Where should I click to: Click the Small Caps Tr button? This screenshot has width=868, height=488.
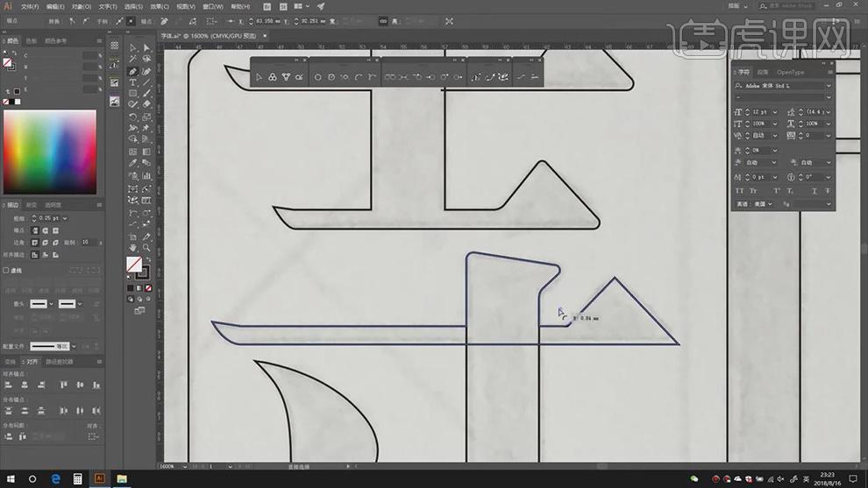click(754, 191)
